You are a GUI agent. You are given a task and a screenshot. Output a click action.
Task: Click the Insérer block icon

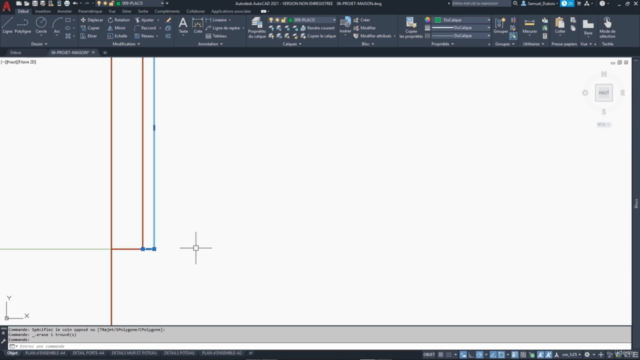(x=345, y=25)
